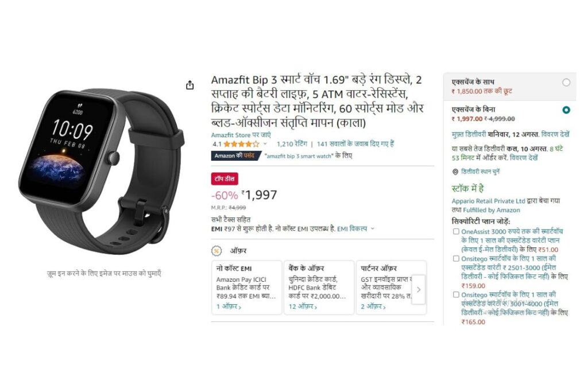Screen dimensions: 588x392
Task: Open the 1,210 रेटिंग link
Action: point(292,144)
